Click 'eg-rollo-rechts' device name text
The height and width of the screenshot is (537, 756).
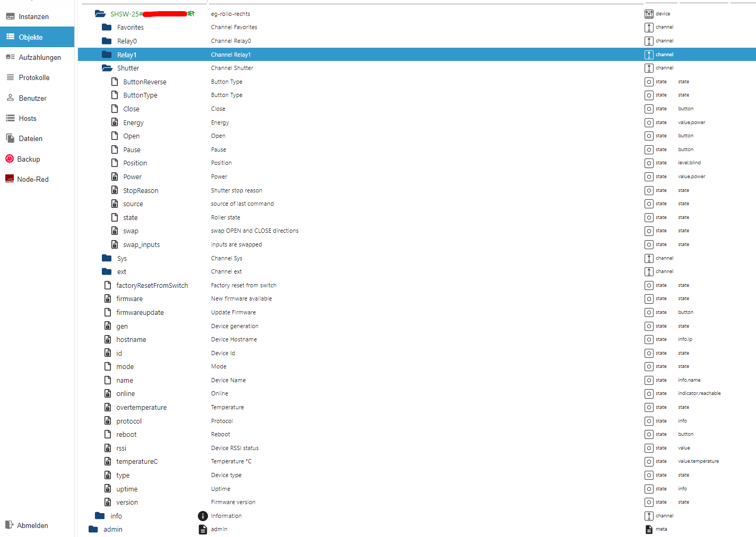tap(231, 14)
